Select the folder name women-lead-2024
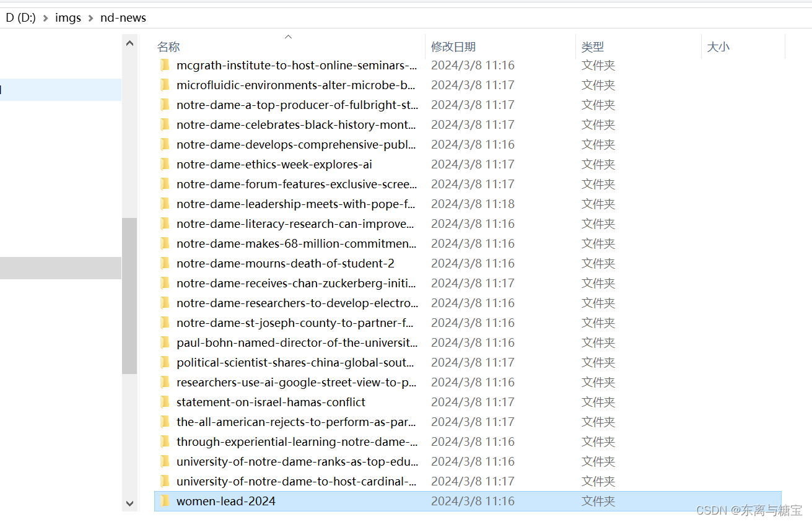Viewport: 812px width, 522px height. pos(226,501)
